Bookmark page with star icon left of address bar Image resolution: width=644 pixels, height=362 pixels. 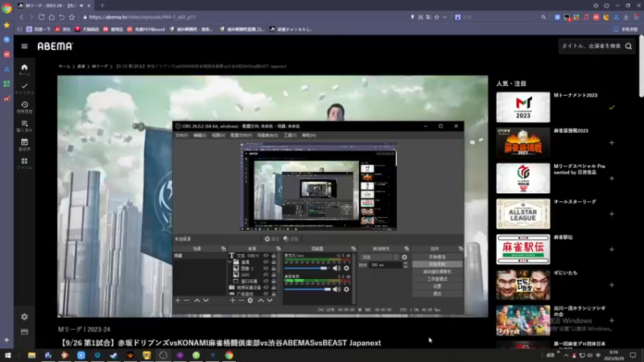click(x=72, y=17)
